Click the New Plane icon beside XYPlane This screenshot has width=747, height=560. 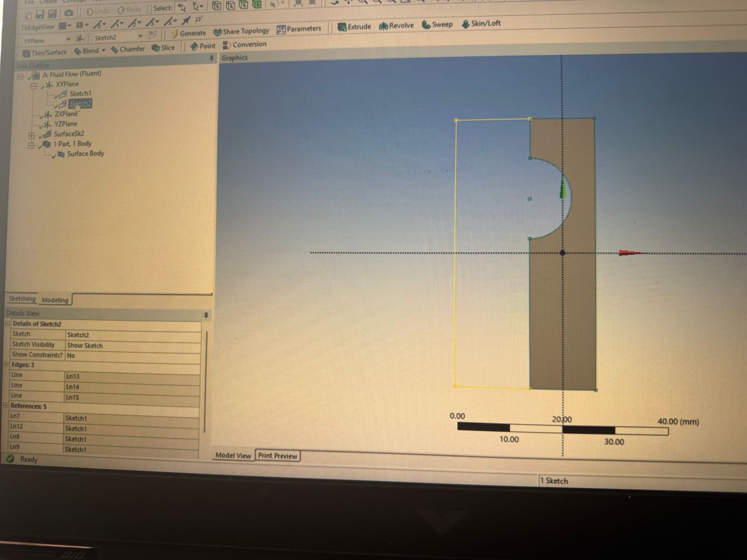click(x=80, y=39)
